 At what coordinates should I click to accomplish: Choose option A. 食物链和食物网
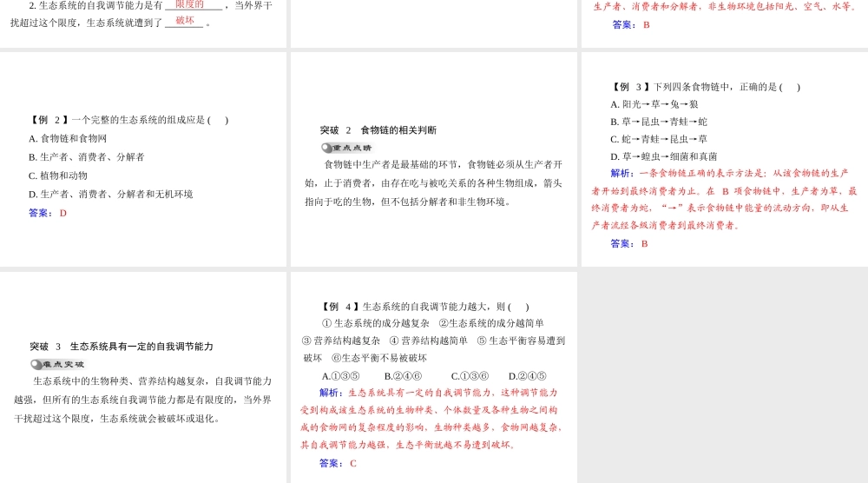click(x=68, y=138)
